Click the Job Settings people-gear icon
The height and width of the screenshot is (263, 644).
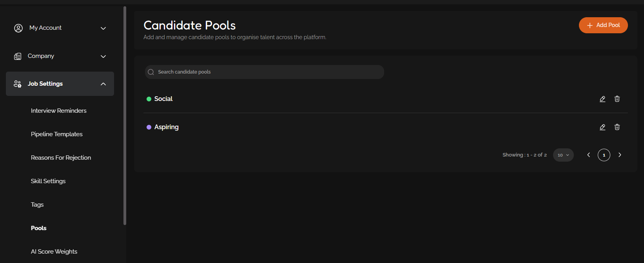[18, 84]
